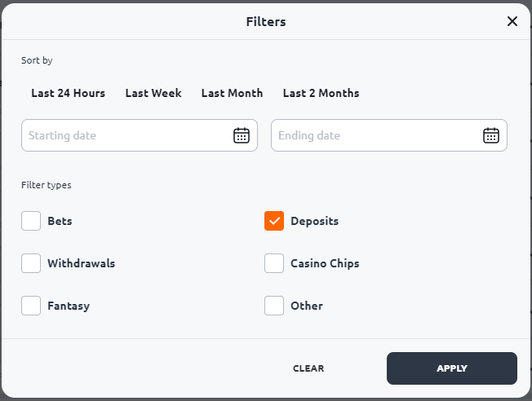Screen dimensions: 532x401
Task: Uncheck the orange Deposits checkbox
Action: coord(274,221)
